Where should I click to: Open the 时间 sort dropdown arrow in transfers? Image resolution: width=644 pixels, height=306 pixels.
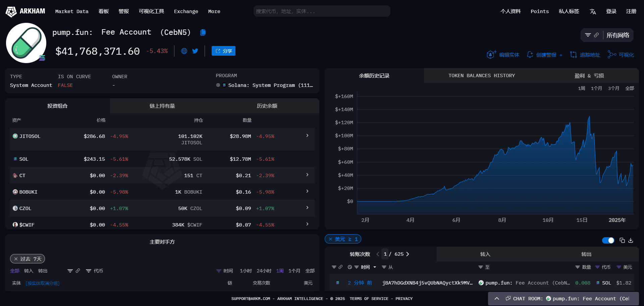[x=375, y=267]
